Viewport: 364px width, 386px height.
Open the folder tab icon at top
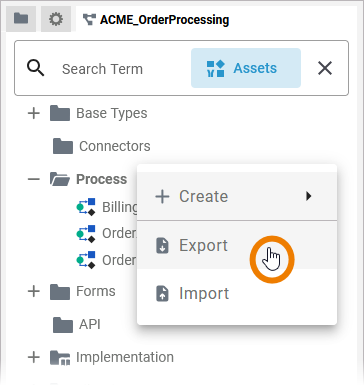21,18
